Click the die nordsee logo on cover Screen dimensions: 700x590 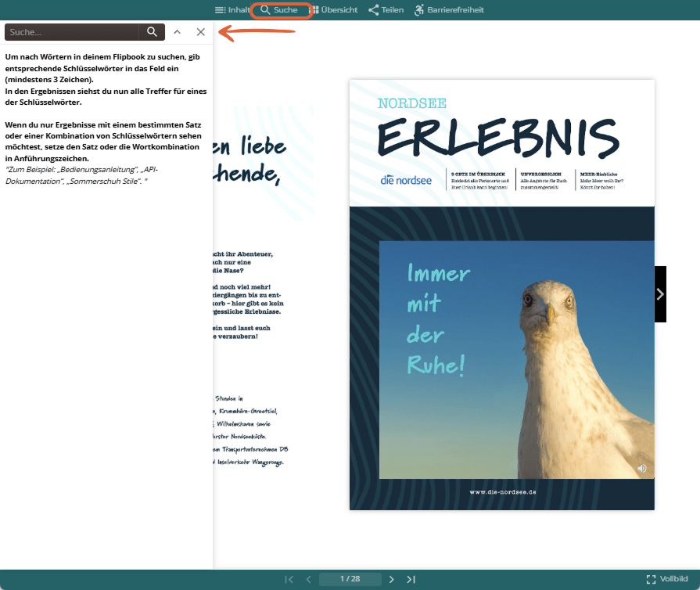[406, 180]
